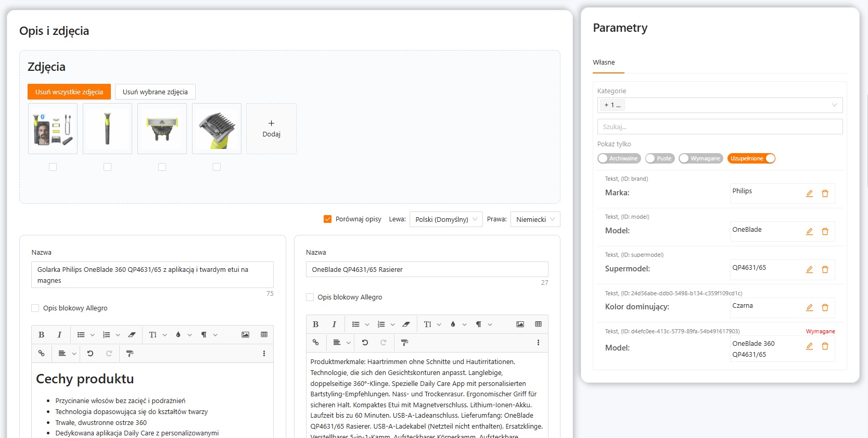Image resolution: width=868 pixels, height=438 pixels.
Task: Select the Własne tab
Action: click(x=604, y=62)
